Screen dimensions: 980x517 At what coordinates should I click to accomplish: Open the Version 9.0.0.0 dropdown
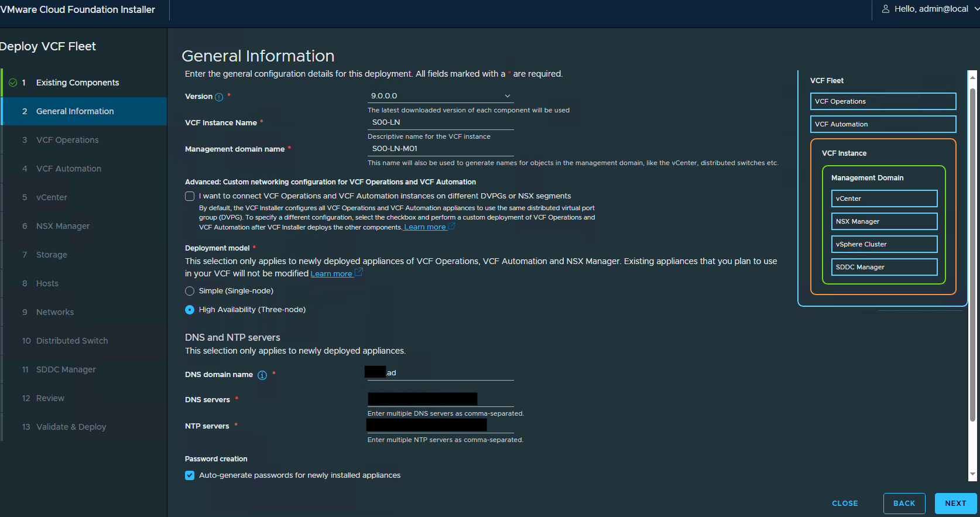441,96
